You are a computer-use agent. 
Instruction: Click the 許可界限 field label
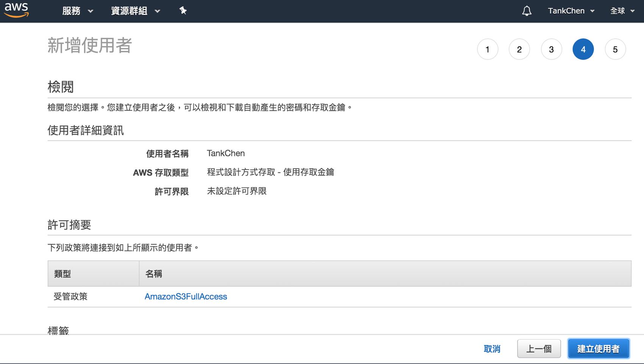(172, 191)
